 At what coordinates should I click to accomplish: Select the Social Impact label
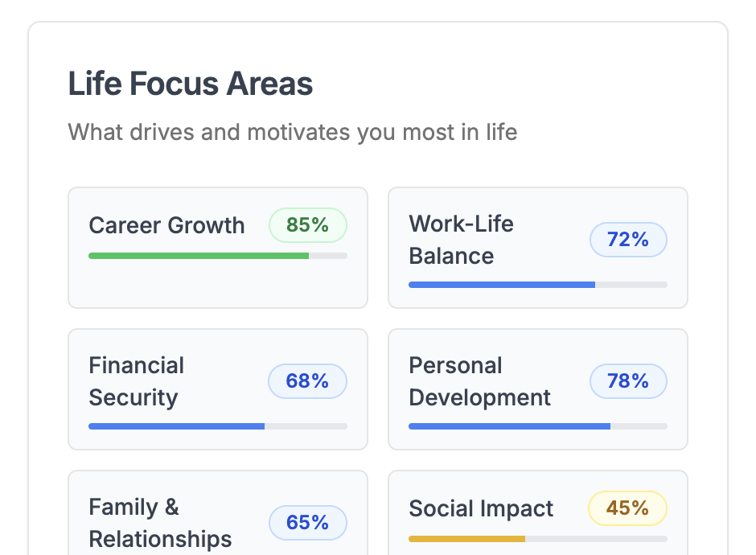(x=481, y=508)
